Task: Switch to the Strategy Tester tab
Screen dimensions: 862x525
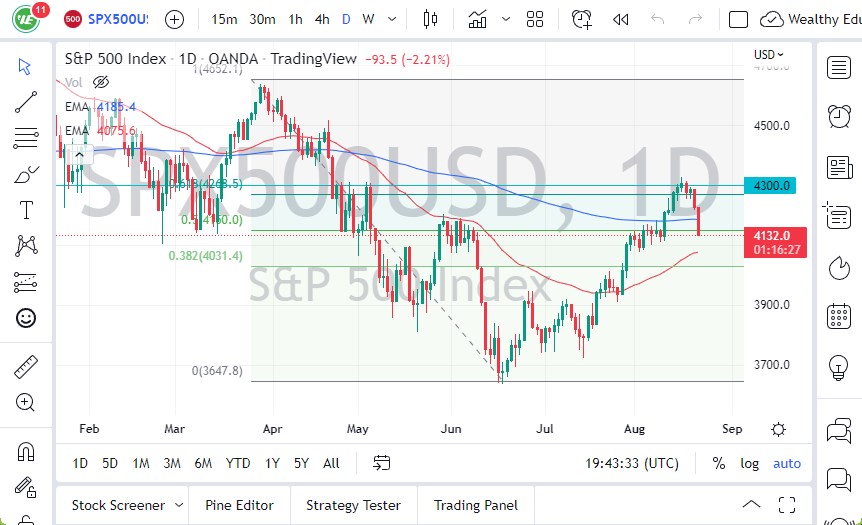Action: (353, 505)
